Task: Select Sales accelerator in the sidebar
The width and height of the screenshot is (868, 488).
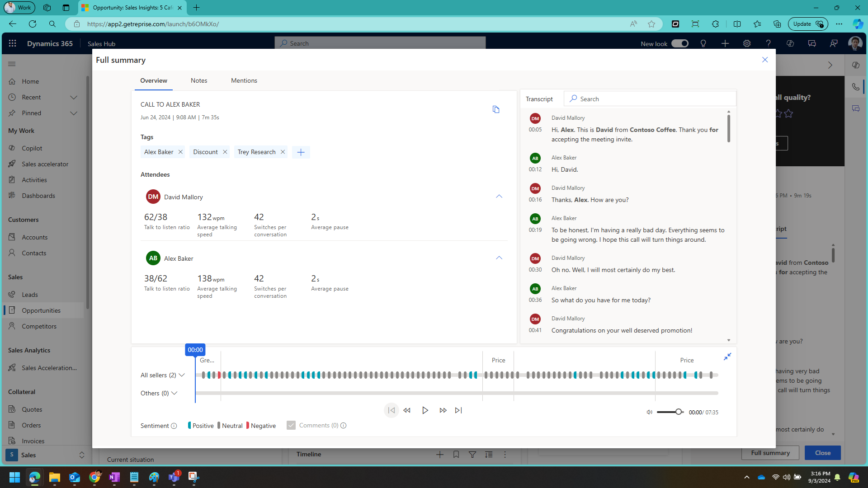Action: (44, 164)
